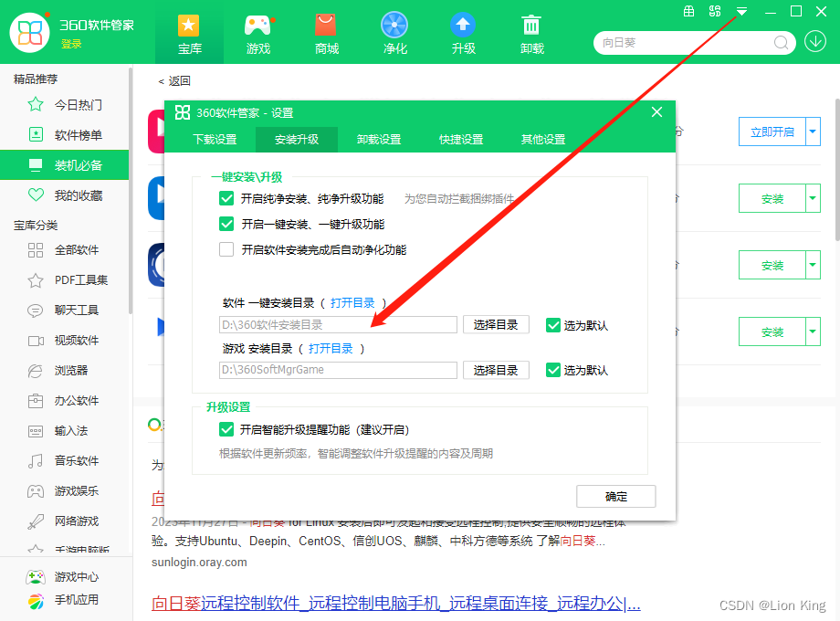Select 今日热门 star icon in sidebar
The width and height of the screenshot is (840, 621).
(x=36, y=104)
